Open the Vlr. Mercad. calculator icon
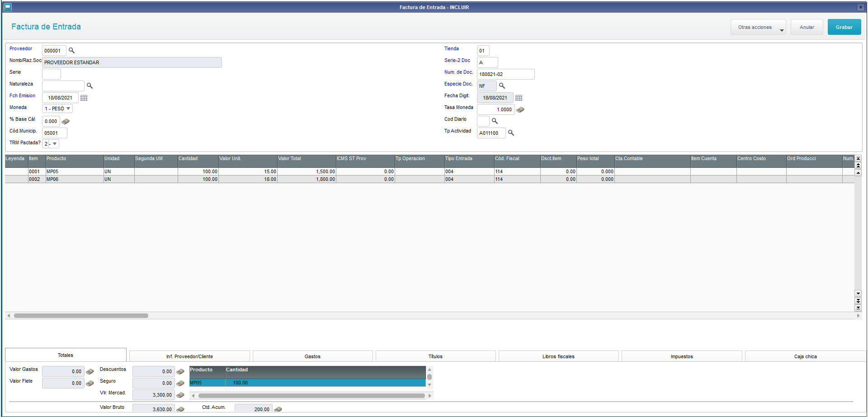This screenshot has height=417, width=868. [180, 395]
